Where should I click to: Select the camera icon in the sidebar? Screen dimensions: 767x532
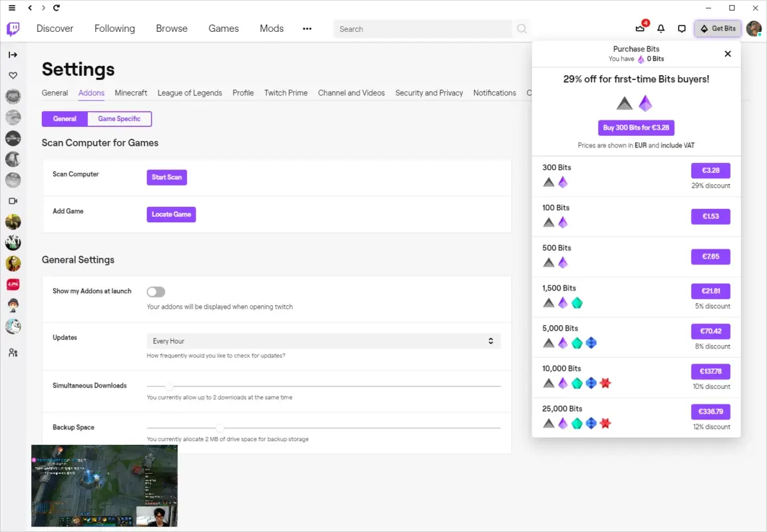(13, 201)
